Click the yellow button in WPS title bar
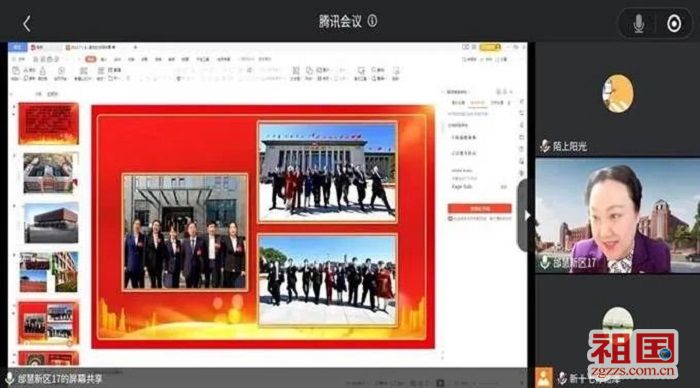 tap(490, 47)
